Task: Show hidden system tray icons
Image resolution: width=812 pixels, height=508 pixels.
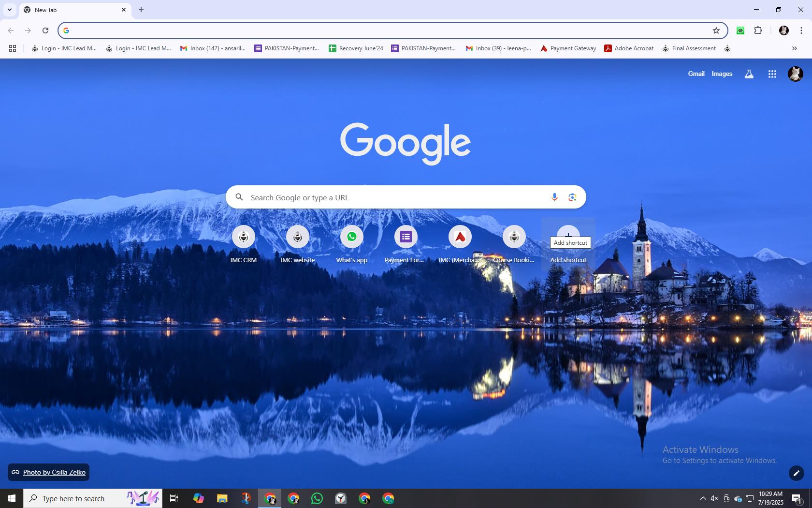Action: (703, 498)
